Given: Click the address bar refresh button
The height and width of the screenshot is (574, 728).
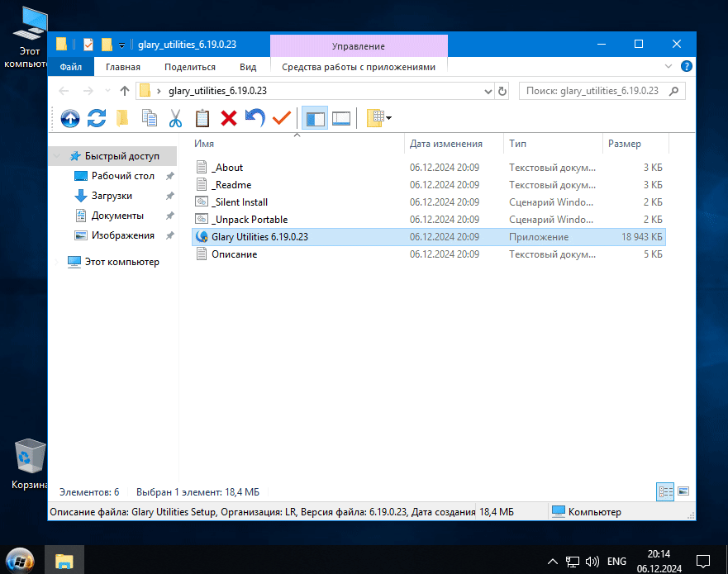Looking at the screenshot, I should coord(502,92).
